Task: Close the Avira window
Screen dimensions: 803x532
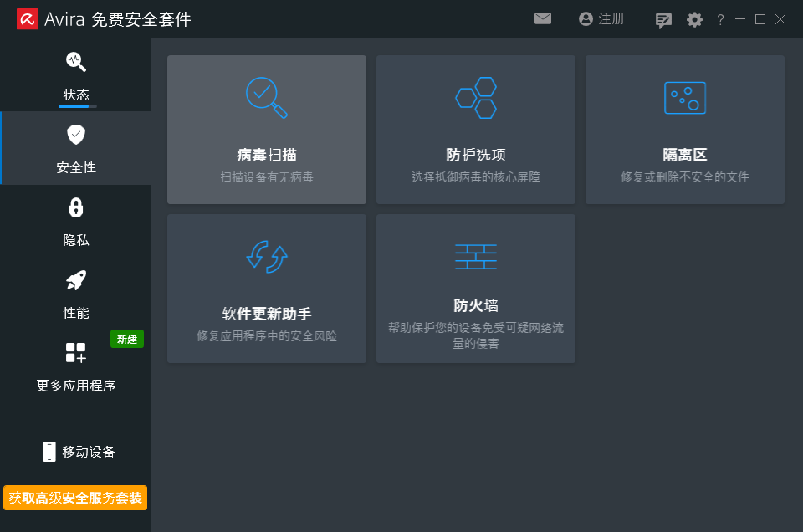Action: 780,19
